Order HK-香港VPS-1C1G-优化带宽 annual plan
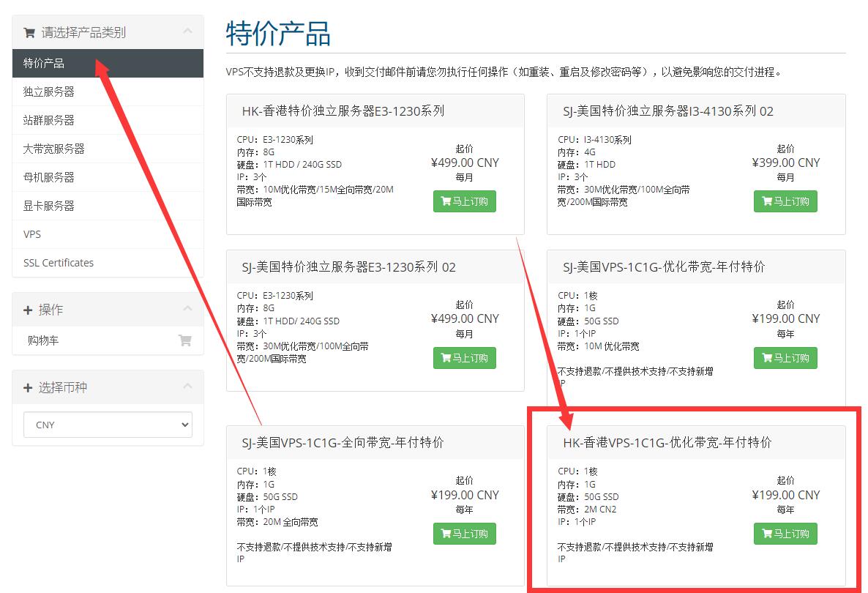Viewport: 868px width, 593px height. pos(785,534)
